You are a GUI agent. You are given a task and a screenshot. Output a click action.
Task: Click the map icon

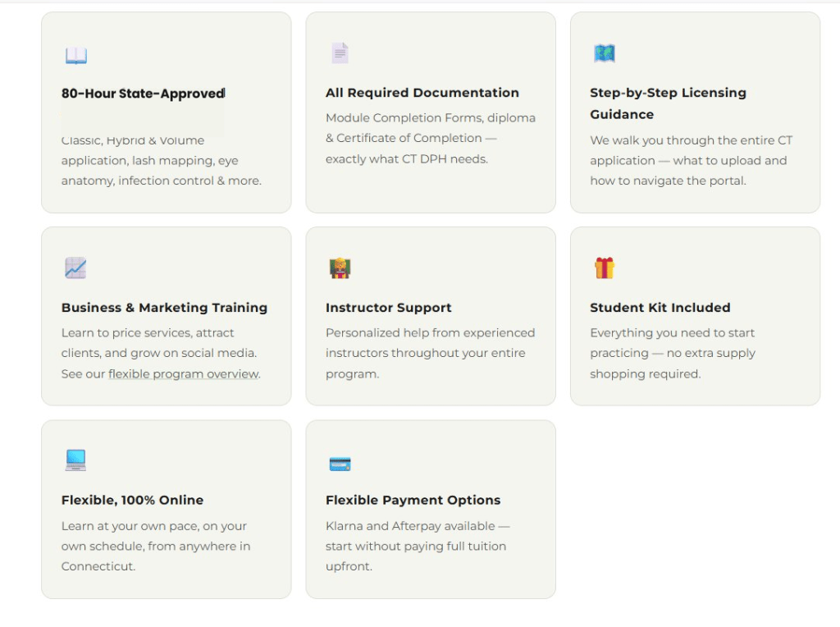[605, 53]
